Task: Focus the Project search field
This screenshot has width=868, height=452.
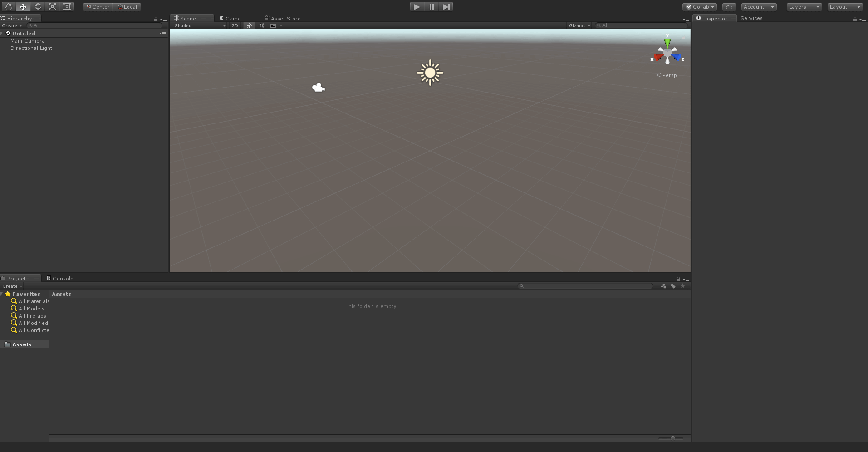Action: coord(585,286)
